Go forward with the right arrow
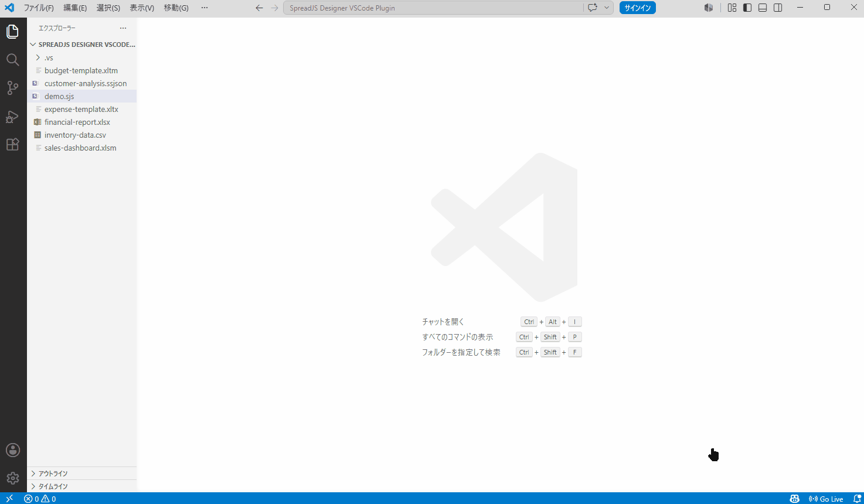The image size is (864, 504). pyautogui.click(x=275, y=8)
